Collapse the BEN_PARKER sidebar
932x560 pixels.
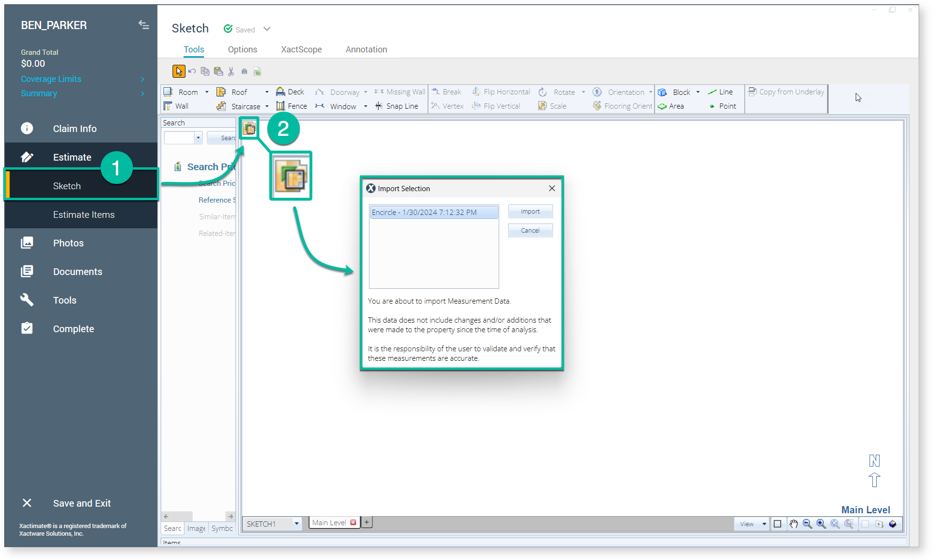tap(143, 25)
